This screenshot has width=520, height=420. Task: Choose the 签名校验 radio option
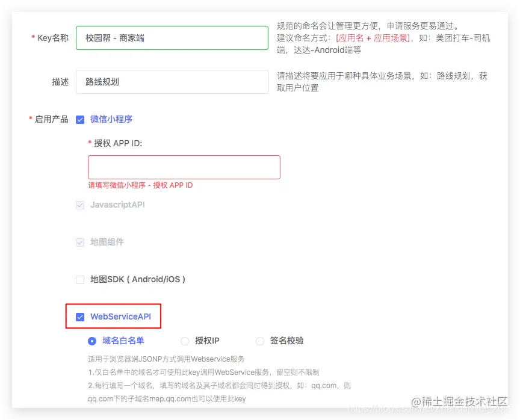click(259, 341)
